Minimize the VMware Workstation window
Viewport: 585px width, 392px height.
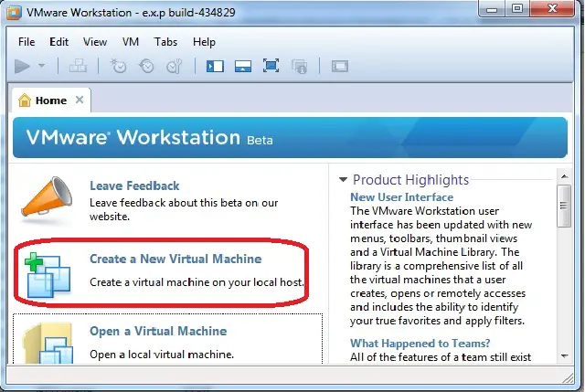pyautogui.click(x=492, y=9)
